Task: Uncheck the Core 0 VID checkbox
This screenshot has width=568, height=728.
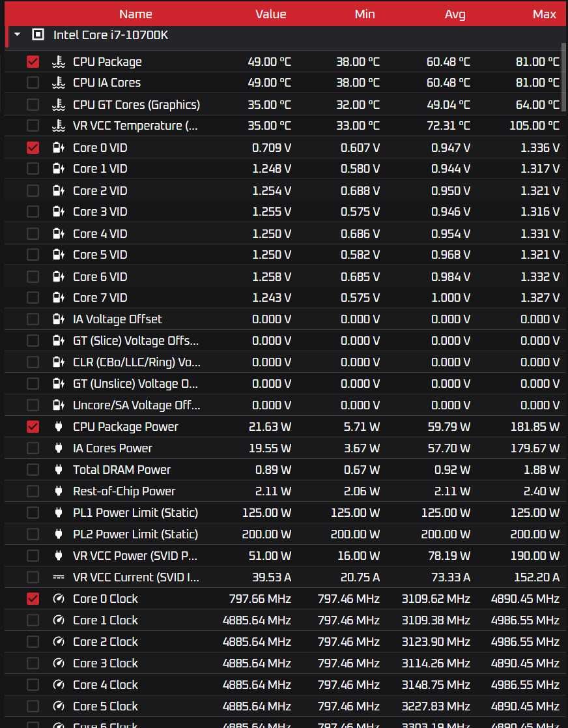Action: pyautogui.click(x=33, y=148)
